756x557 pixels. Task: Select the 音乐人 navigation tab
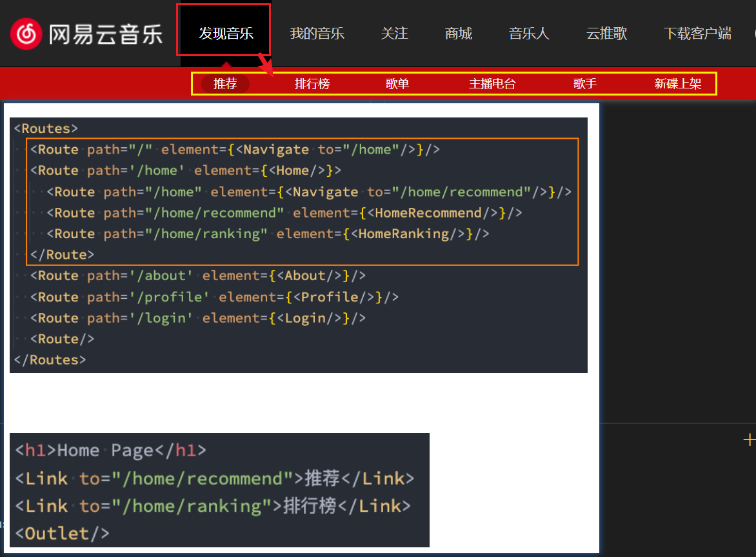(x=529, y=34)
